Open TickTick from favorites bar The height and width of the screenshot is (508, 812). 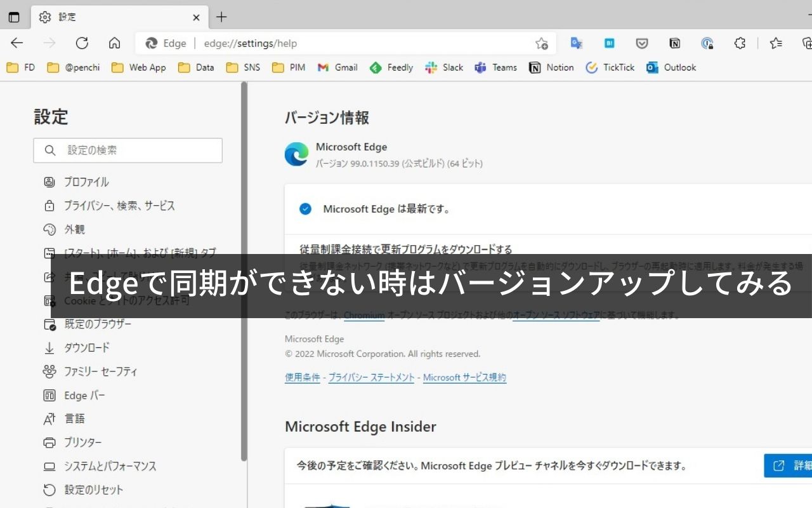[610, 67]
